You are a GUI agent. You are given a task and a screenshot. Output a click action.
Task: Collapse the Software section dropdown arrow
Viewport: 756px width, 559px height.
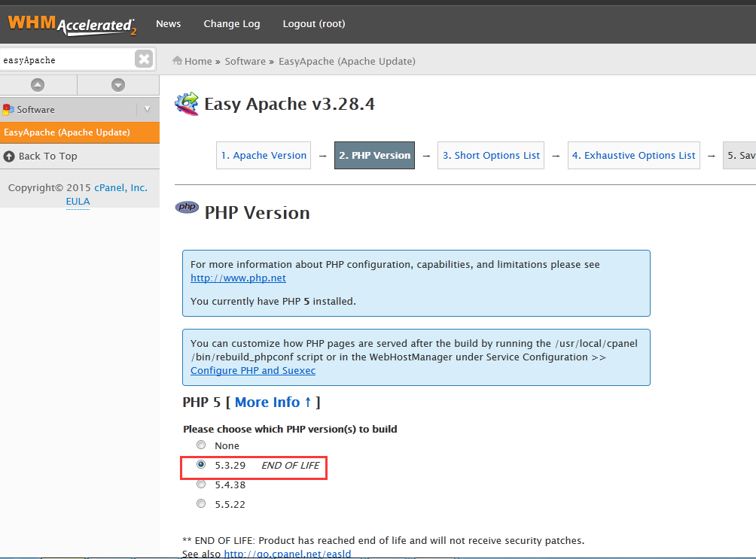[x=147, y=110]
